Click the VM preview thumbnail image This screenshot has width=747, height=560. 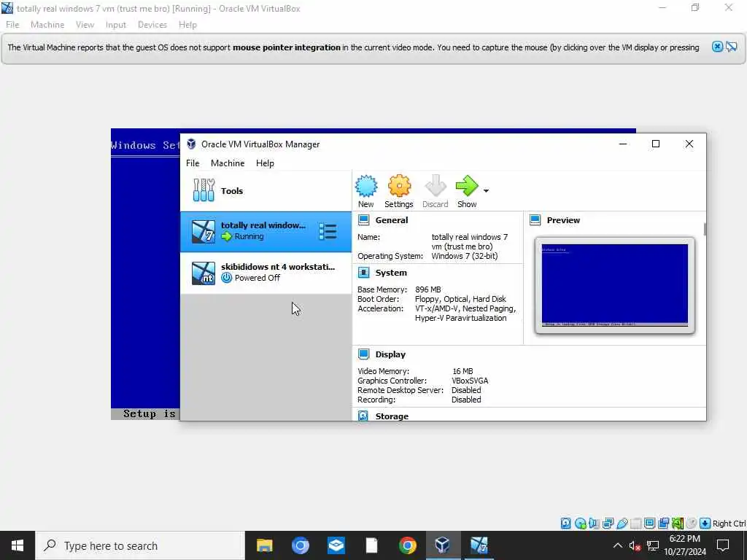(614, 285)
